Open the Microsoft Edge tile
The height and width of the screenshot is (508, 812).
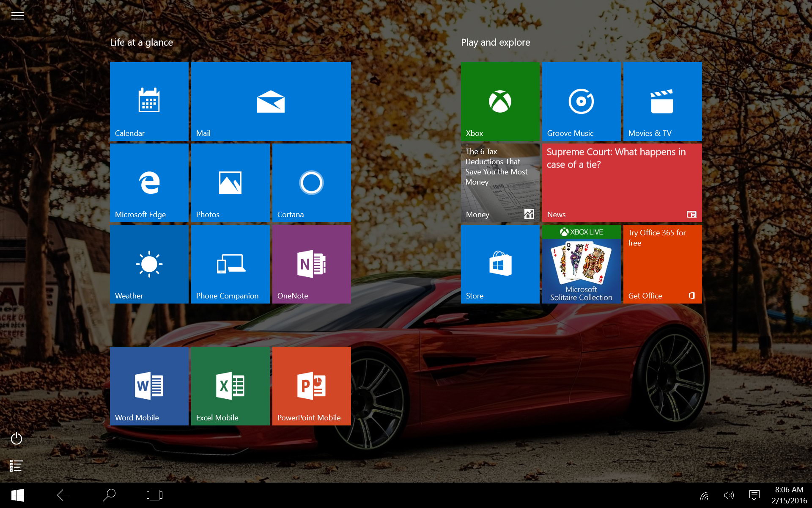(x=149, y=183)
